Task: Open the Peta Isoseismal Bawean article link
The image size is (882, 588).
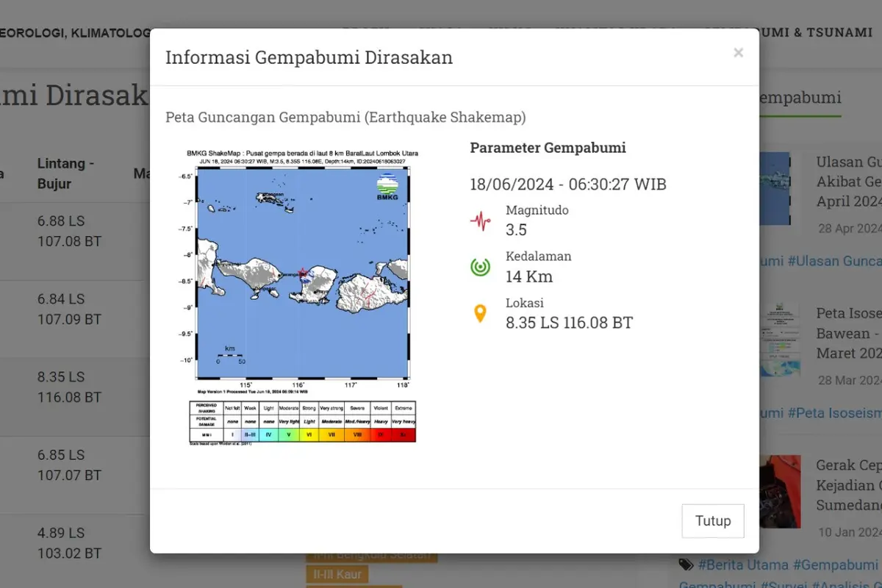Action: pyautogui.click(x=849, y=333)
